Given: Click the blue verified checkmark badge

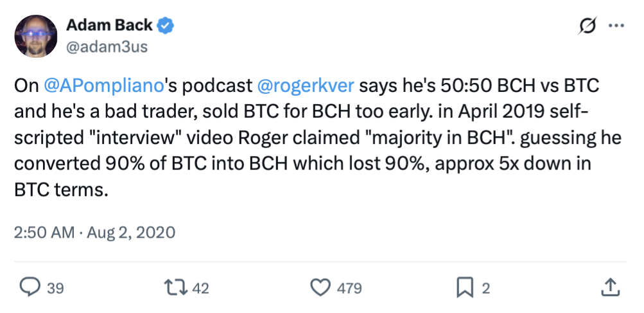Looking at the screenshot, I should tap(167, 26).
